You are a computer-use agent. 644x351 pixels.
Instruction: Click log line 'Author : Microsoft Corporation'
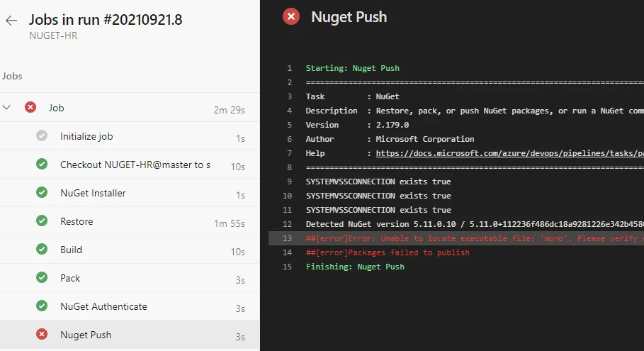pyautogui.click(x=390, y=139)
